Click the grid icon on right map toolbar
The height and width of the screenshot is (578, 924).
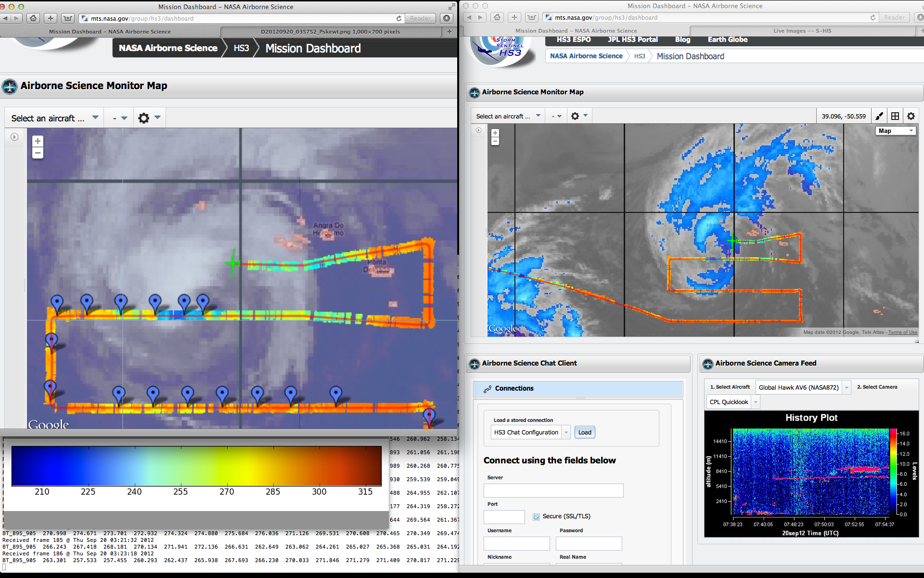pos(895,116)
